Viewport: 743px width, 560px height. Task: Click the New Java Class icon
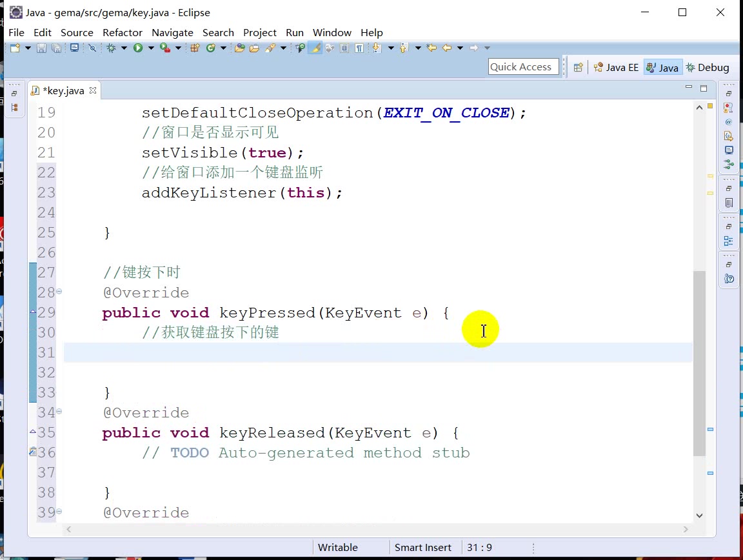coord(211,48)
